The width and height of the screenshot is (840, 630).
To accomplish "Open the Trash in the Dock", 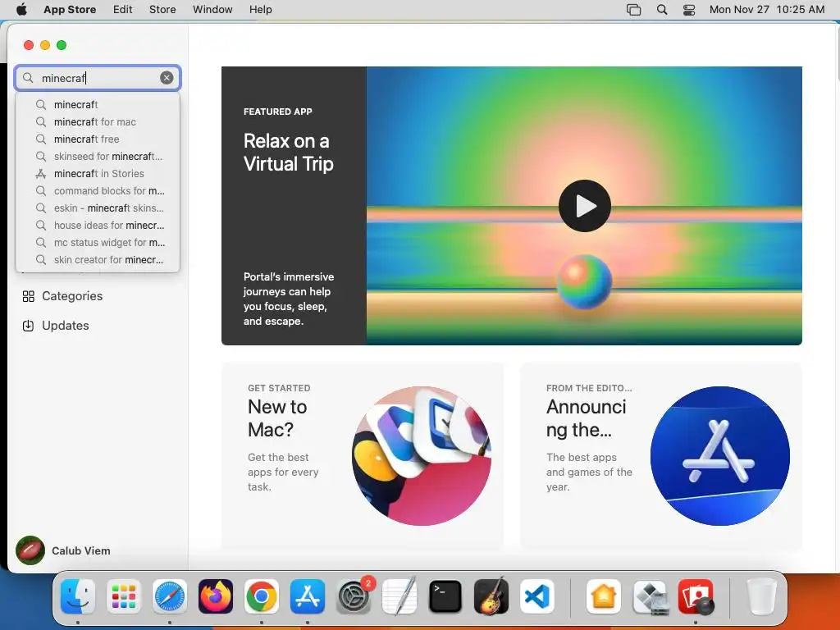I will pos(761,596).
